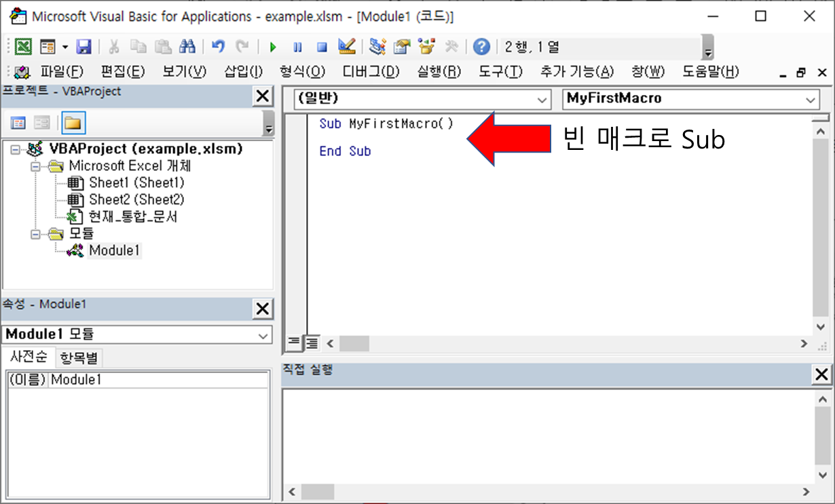Open the 실행(R) menu
The image size is (835, 504).
pos(439,72)
